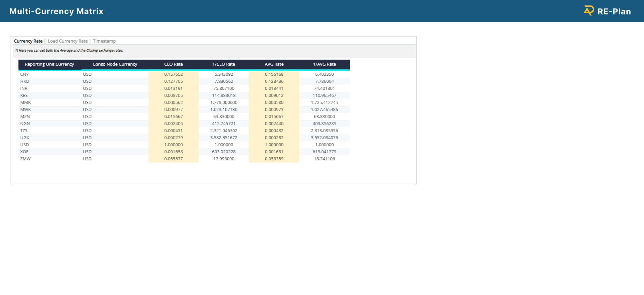Click the TZS 1/CLO Rate value 2,321.046302
Viewport: 644px width, 295px height.
click(224, 131)
